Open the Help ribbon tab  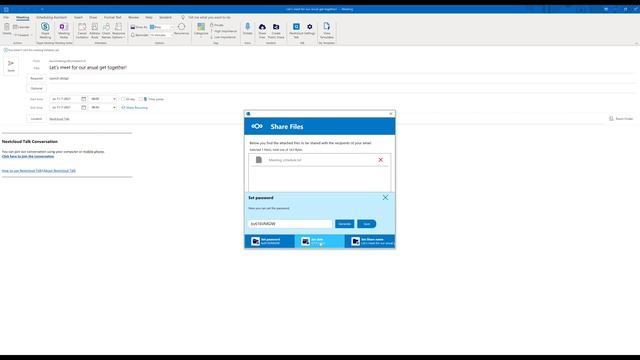point(149,18)
